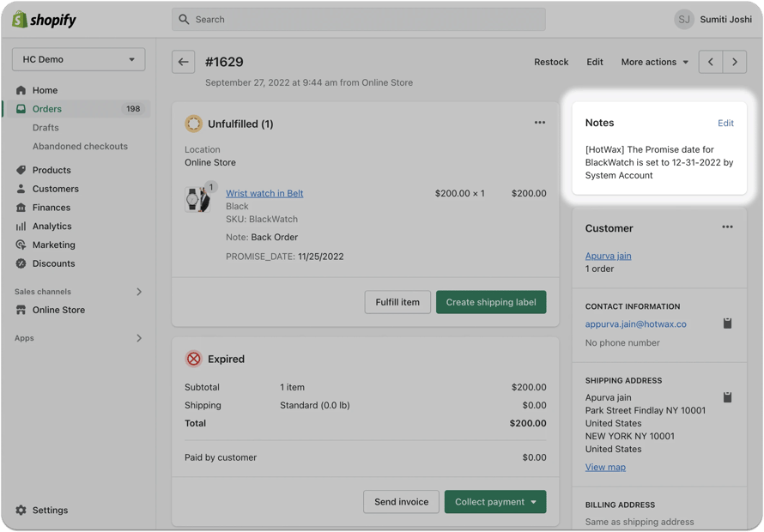Click the Customers person icon
764x532 pixels.
[x=21, y=189]
